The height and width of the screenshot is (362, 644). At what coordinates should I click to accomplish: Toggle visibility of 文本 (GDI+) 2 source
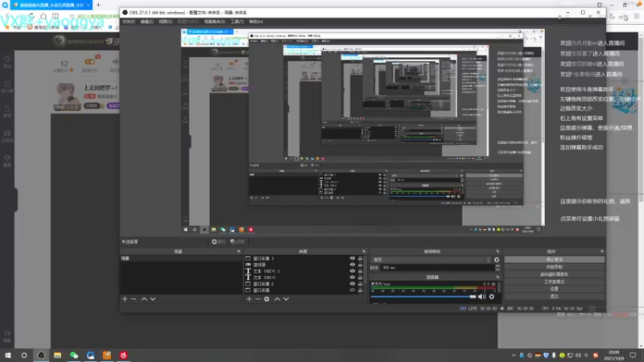click(353, 271)
